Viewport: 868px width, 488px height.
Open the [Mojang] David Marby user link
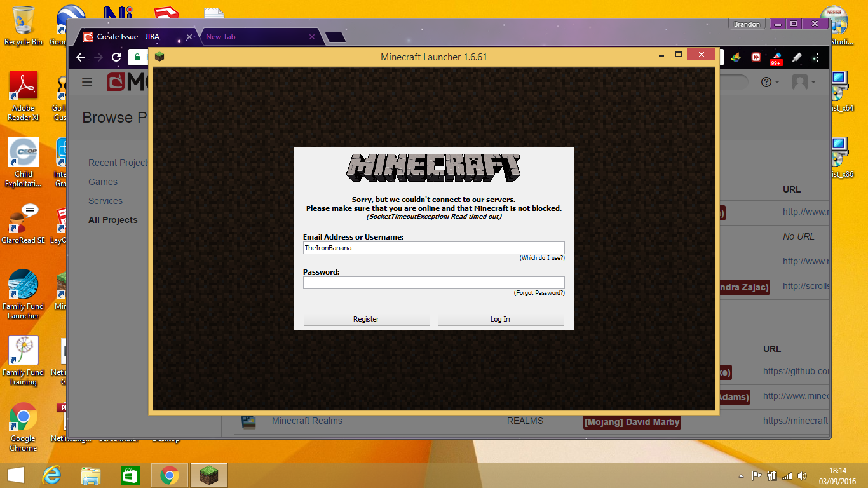click(632, 422)
